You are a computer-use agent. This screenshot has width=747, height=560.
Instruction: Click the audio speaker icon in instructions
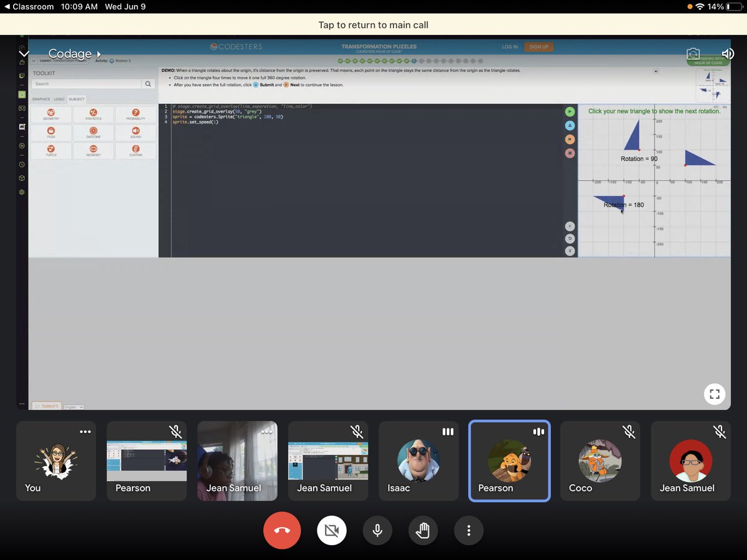[656, 71]
